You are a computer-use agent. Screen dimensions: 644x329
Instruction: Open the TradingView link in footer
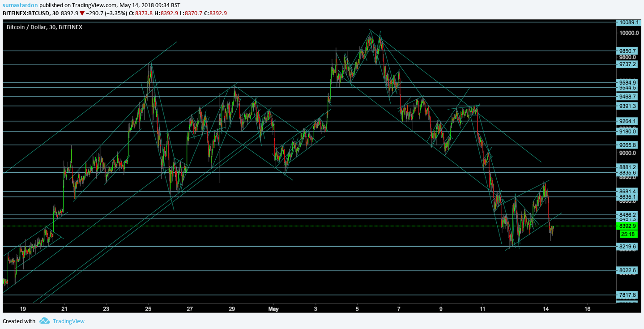tap(68, 321)
